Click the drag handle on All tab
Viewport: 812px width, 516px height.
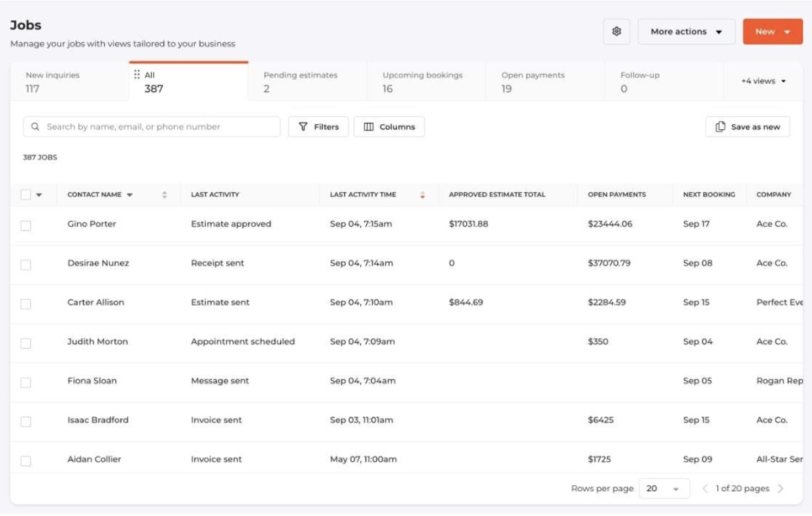(x=137, y=75)
